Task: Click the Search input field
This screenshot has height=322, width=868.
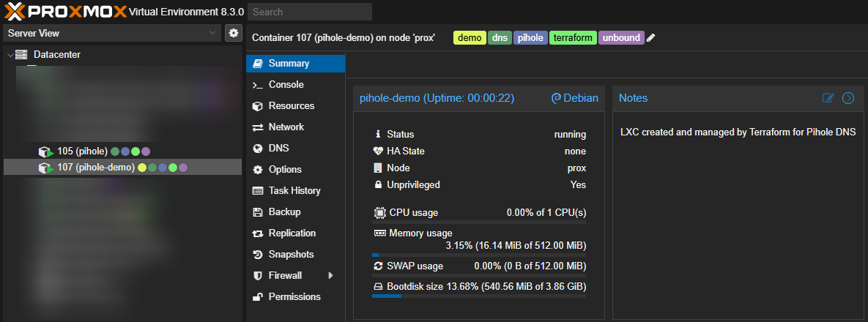Action: coord(309,12)
